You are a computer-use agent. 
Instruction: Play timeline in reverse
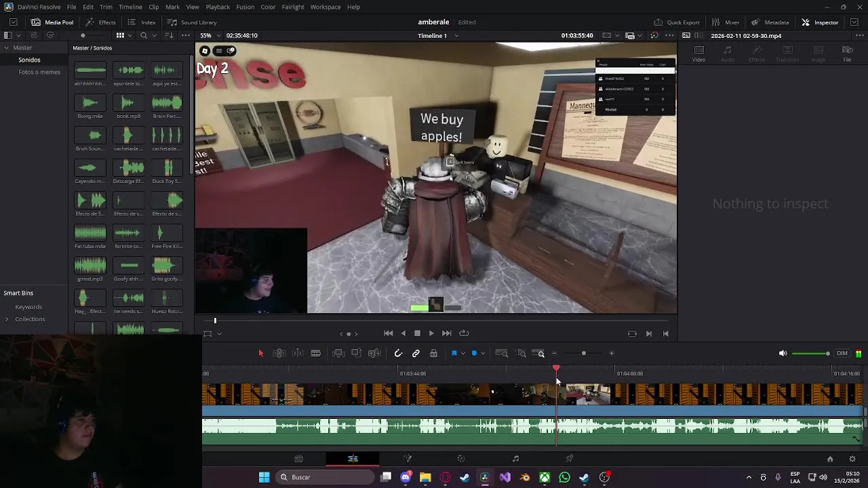(x=403, y=333)
